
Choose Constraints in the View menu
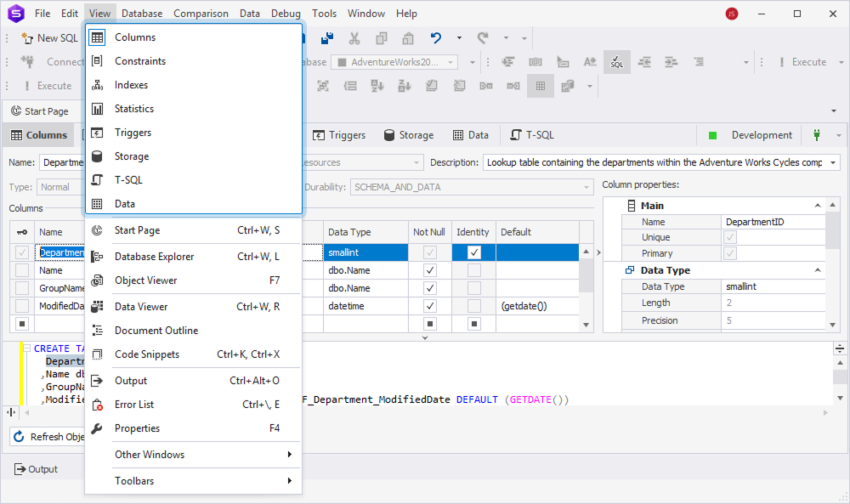point(194,61)
